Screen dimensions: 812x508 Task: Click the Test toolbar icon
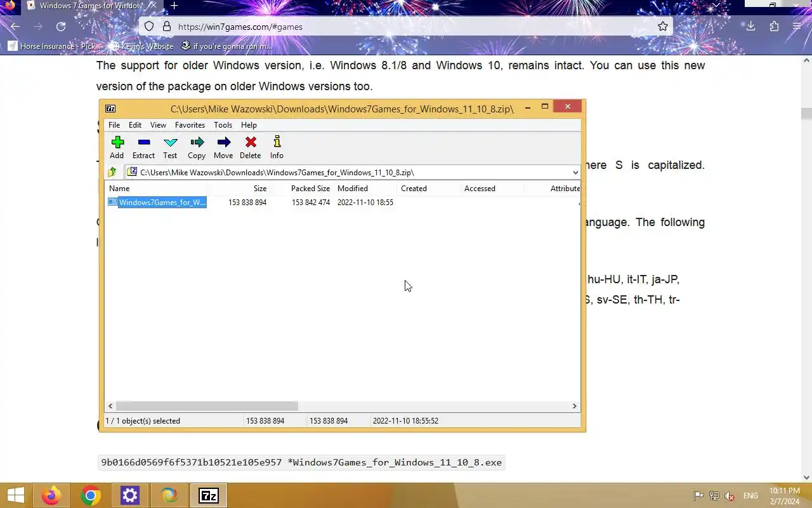[x=170, y=147]
